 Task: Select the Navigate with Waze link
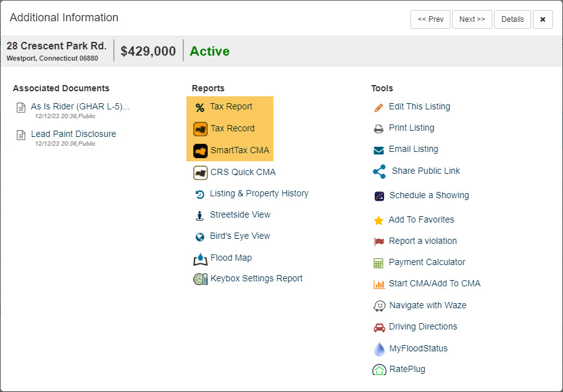click(428, 306)
